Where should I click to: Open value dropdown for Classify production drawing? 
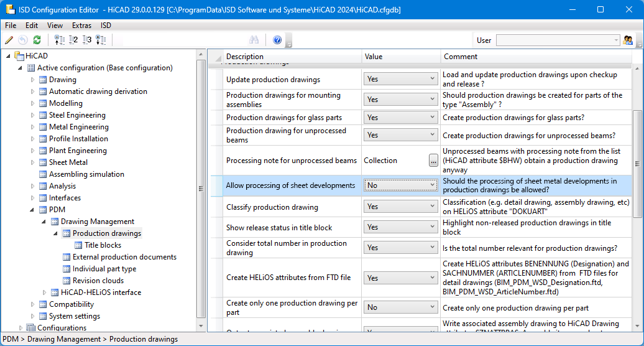(x=400, y=206)
